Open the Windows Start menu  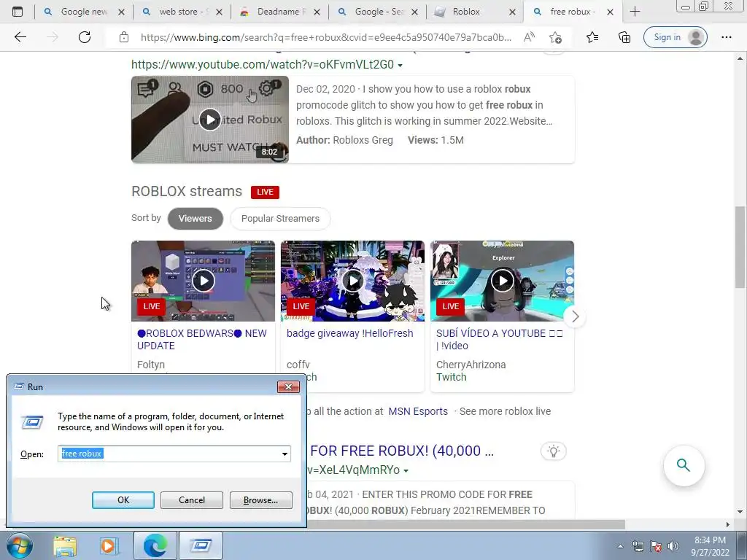(19, 545)
